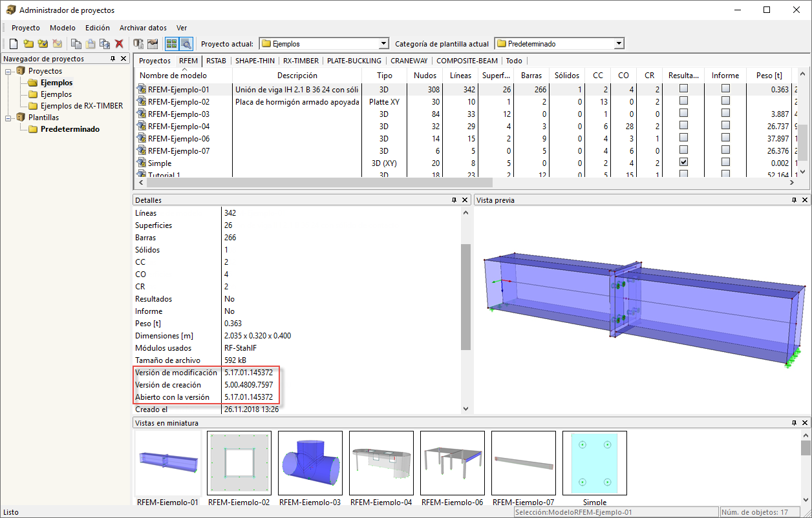Screen dimensions: 812x518
Task: Check Resultados box for RFEM-Ejemplo-01
Action: point(683,89)
